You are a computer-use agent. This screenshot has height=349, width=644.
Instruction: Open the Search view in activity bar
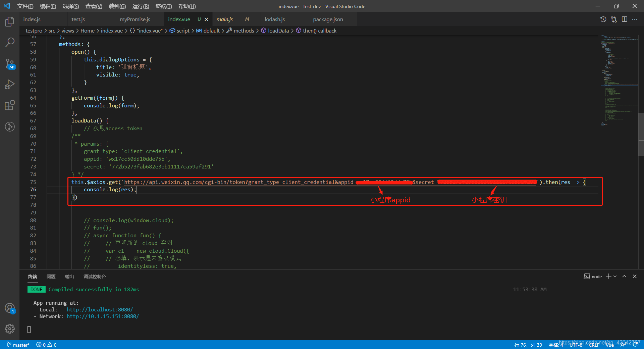coord(10,42)
